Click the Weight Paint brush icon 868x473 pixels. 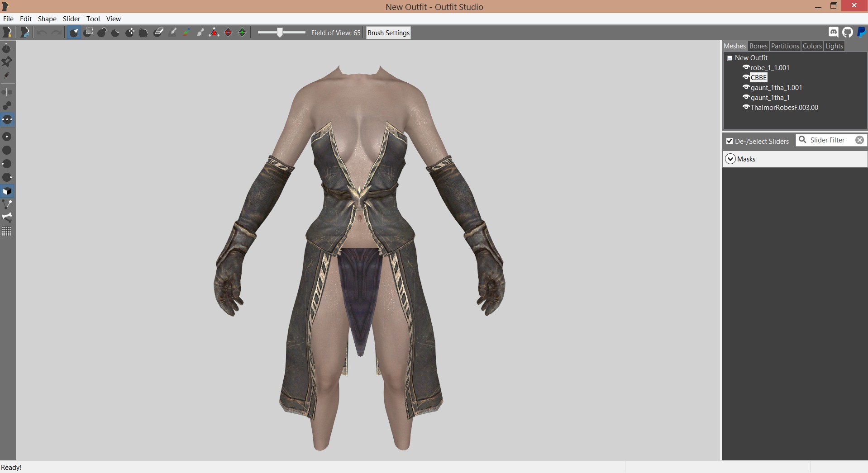click(x=172, y=33)
